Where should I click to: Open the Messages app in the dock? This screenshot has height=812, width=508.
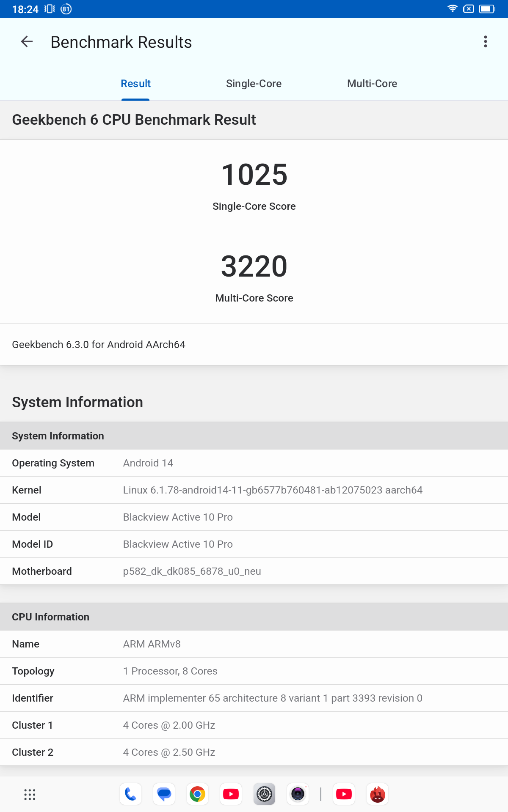click(x=164, y=794)
